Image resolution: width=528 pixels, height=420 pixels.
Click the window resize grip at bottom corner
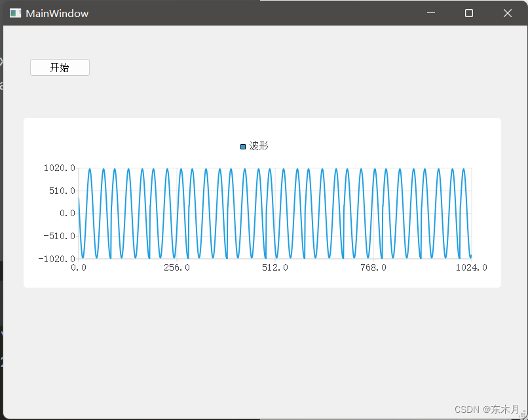[x=523, y=414]
